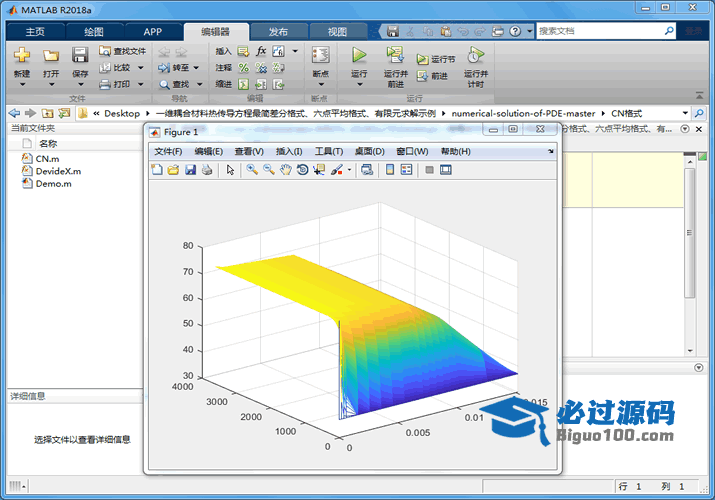Screen dimensions: 715x500
Task: Click the browse for folder icon
Action: pos(64,113)
